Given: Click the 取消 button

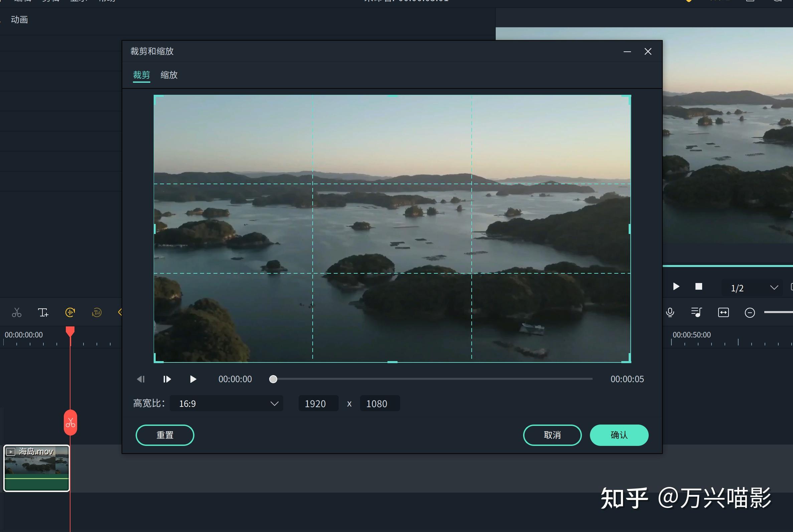Looking at the screenshot, I should 552,435.
